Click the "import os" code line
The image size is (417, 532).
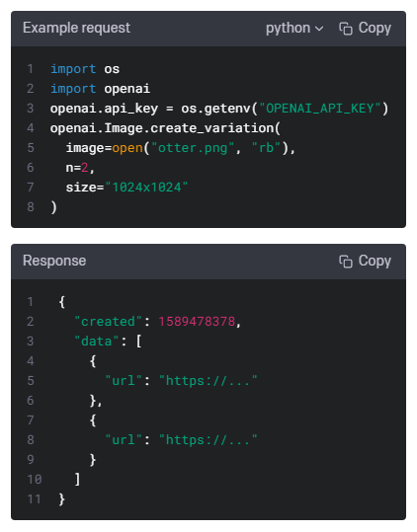tap(85, 69)
